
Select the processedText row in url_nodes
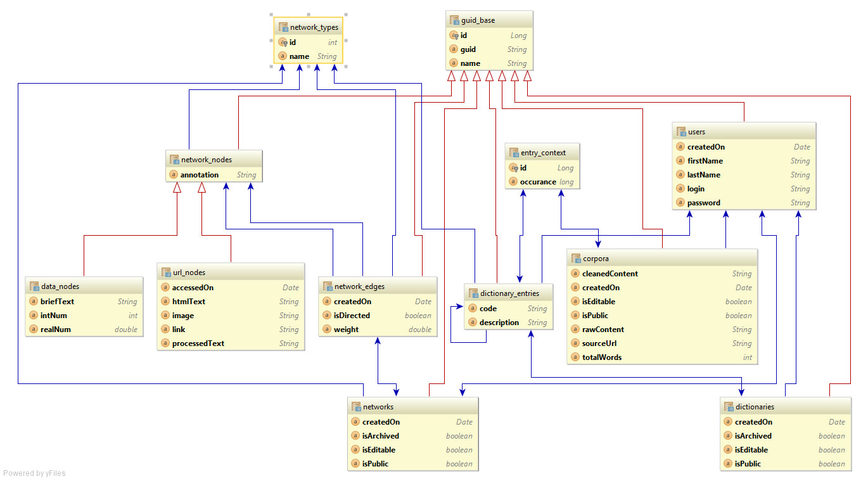(x=198, y=343)
